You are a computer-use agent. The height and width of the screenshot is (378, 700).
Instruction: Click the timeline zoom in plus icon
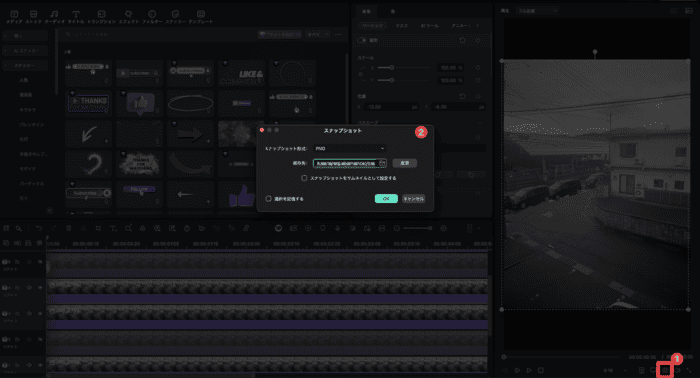point(443,228)
